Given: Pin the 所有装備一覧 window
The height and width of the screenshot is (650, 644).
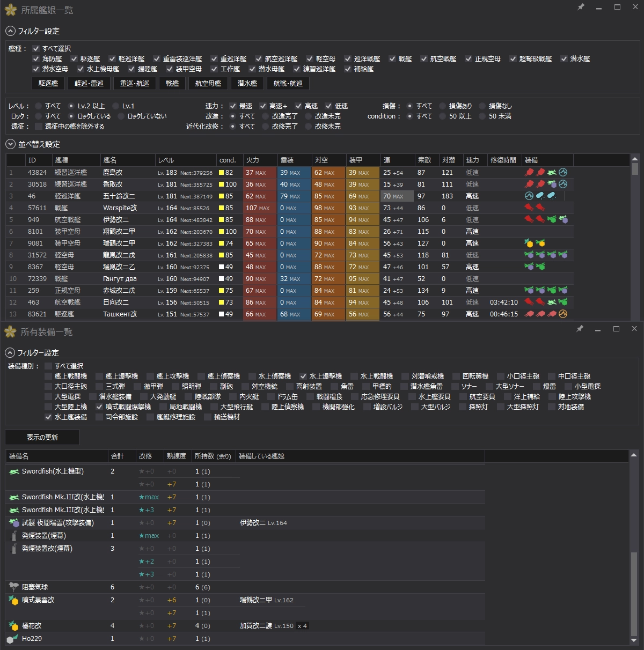Looking at the screenshot, I should point(580,329).
